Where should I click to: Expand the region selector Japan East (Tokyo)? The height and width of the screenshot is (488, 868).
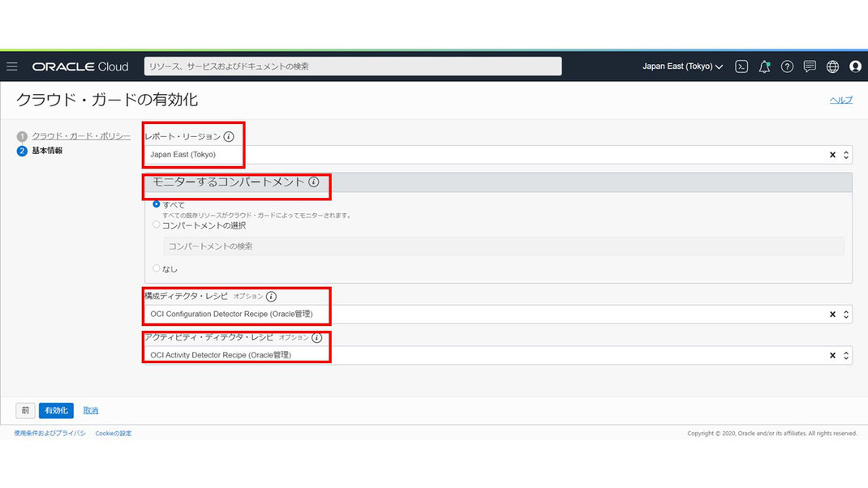coord(682,66)
